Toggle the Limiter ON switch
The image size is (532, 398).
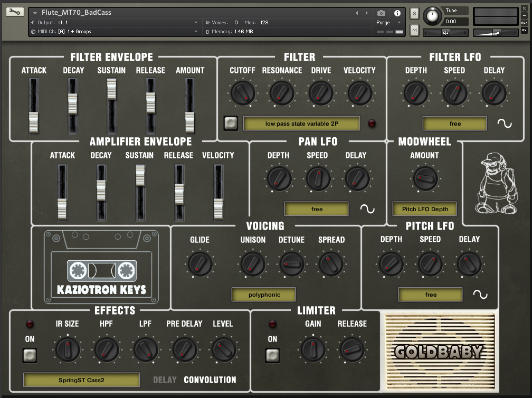coord(272,355)
